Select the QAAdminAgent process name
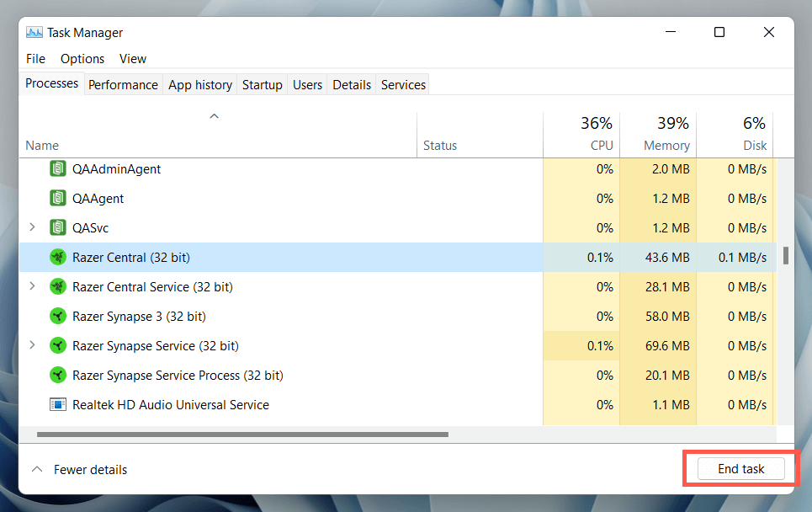 click(116, 169)
